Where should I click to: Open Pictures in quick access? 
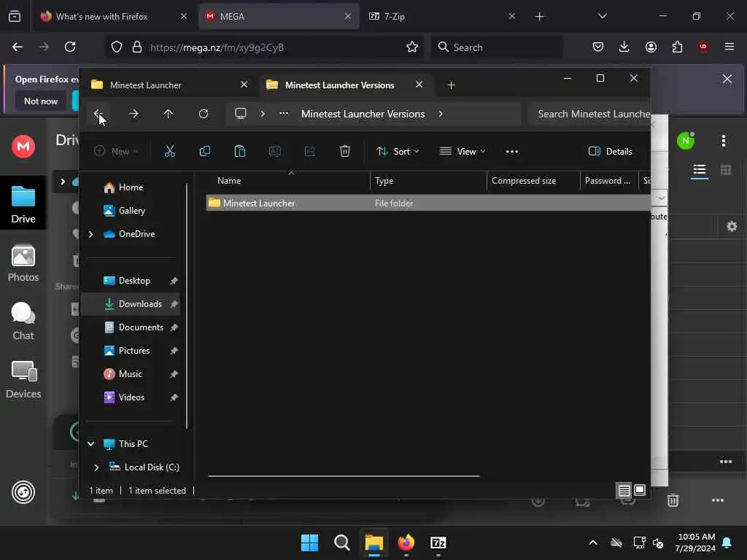133,351
